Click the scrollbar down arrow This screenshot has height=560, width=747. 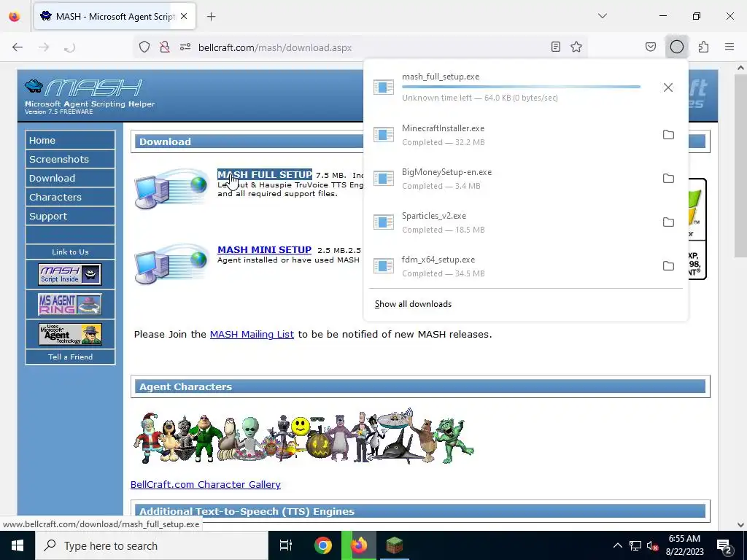pyautogui.click(x=740, y=525)
